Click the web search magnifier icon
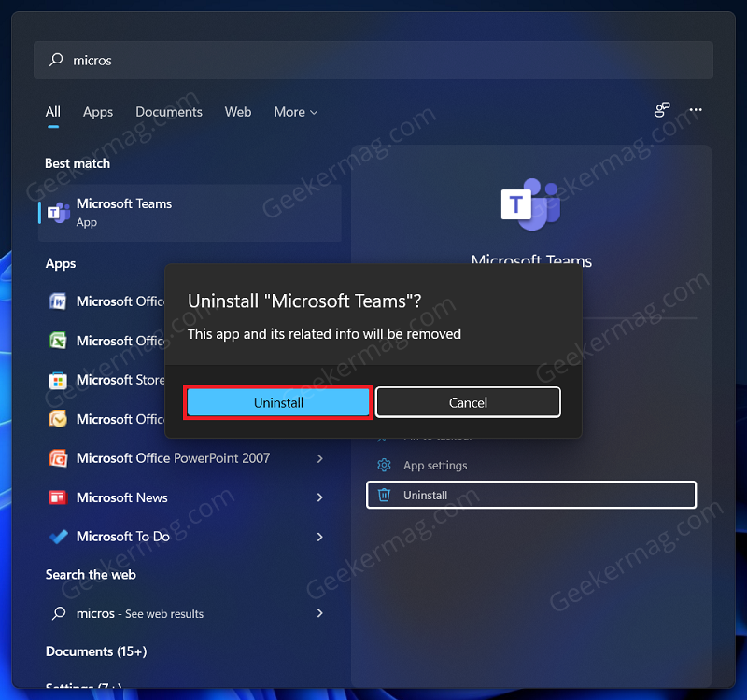This screenshot has width=747, height=700. click(59, 613)
